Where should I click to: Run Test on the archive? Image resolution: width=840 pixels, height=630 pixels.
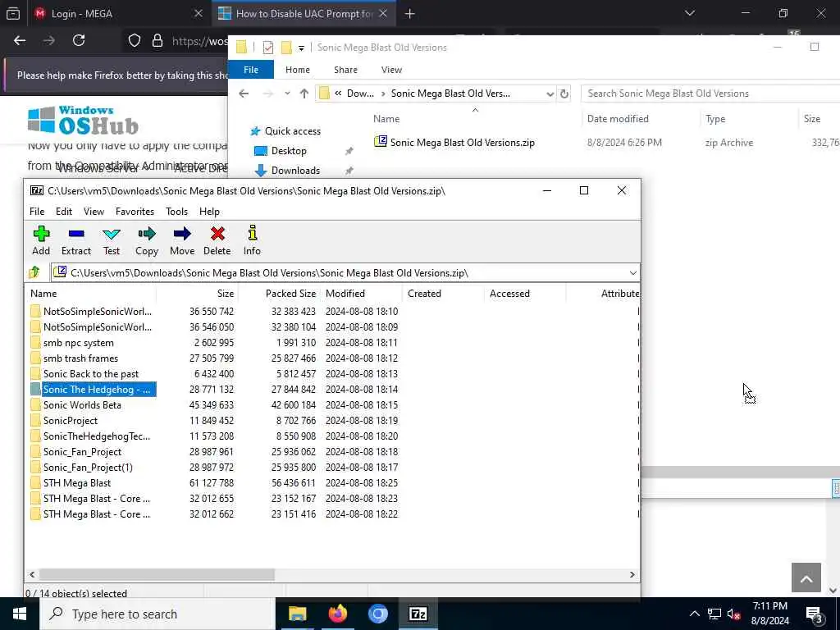tap(112, 240)
